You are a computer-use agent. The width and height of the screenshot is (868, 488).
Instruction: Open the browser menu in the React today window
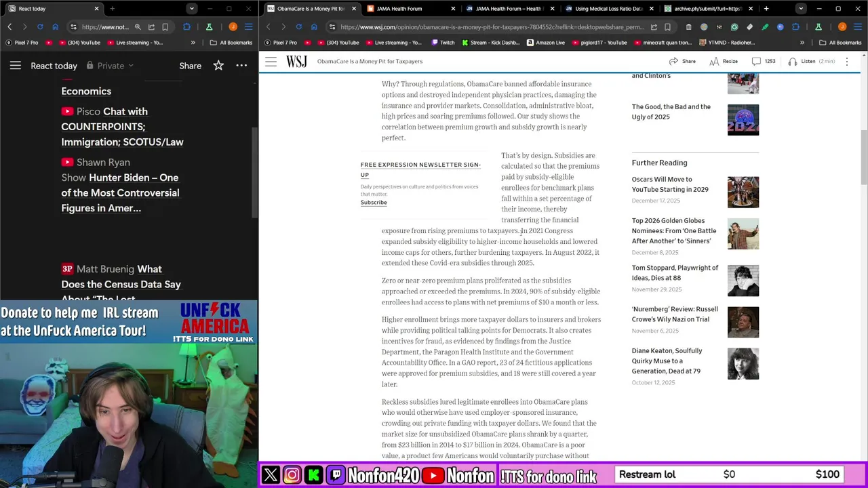[x=249, y=26]
